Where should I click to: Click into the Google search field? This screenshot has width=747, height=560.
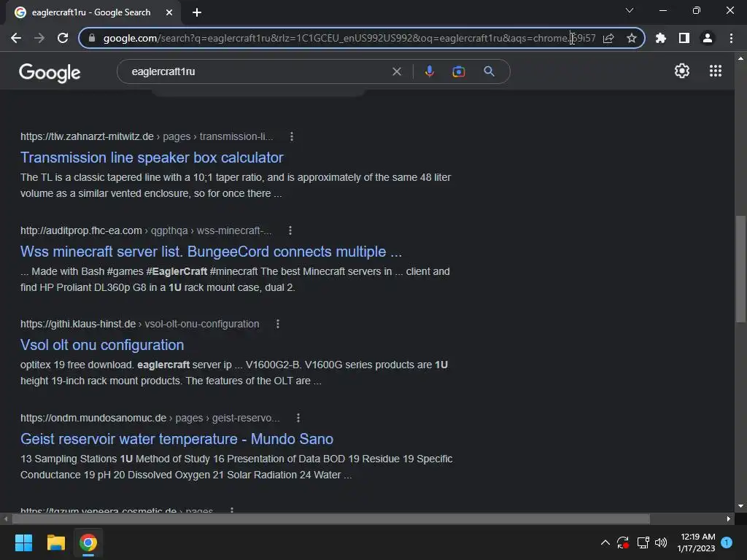pos(258,71)
